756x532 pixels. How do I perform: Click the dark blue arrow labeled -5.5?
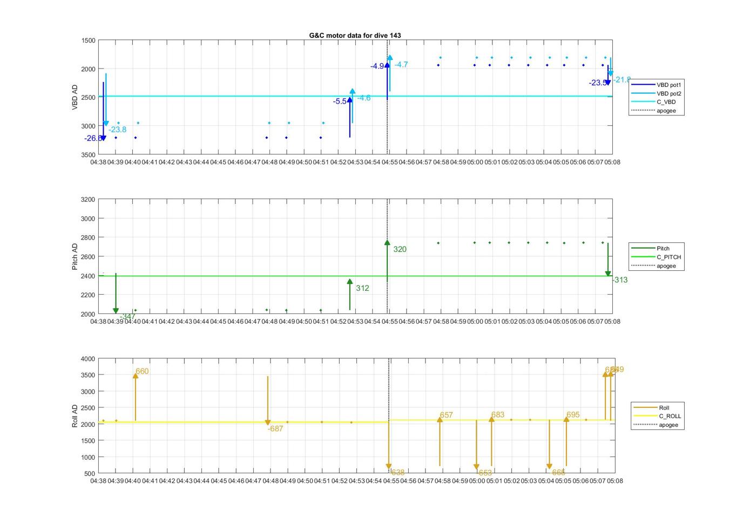[x=350, y=117]
